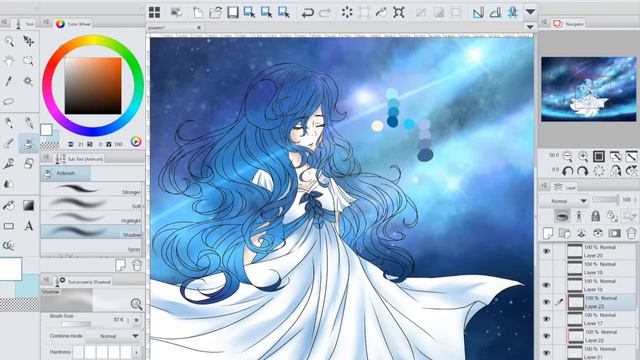This screenshot has width=640, height=360.
Task: Select the Pen tool
Action: 9,122
